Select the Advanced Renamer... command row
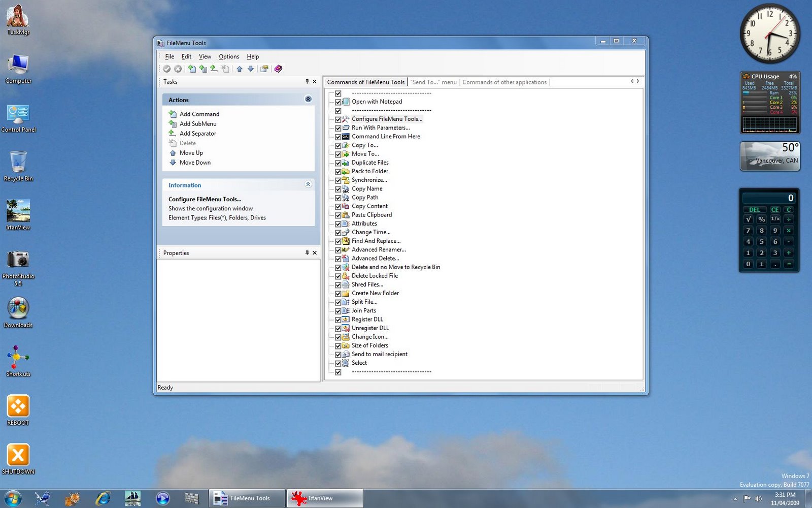The image size is (812, 508). tap(379, 250)
